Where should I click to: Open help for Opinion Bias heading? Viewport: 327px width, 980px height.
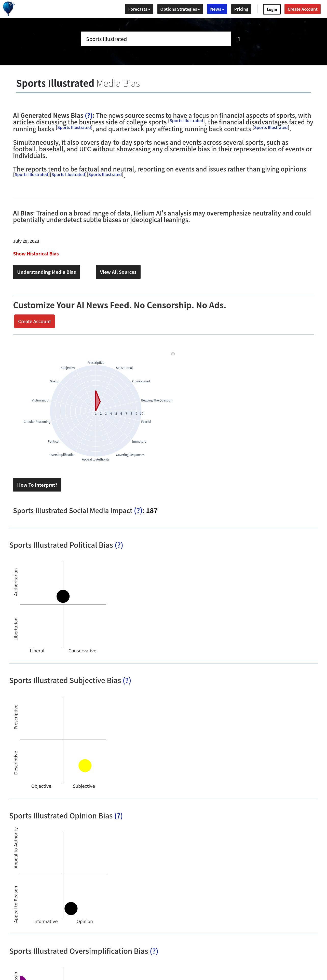(119, 816)
